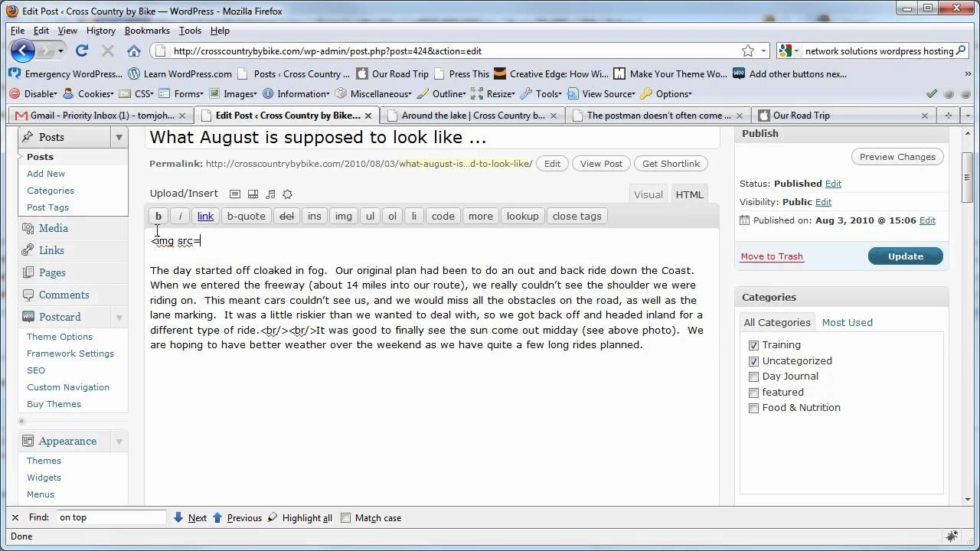Click the post title field
Screen dimensions: 980x551
[x=433, y=139]
